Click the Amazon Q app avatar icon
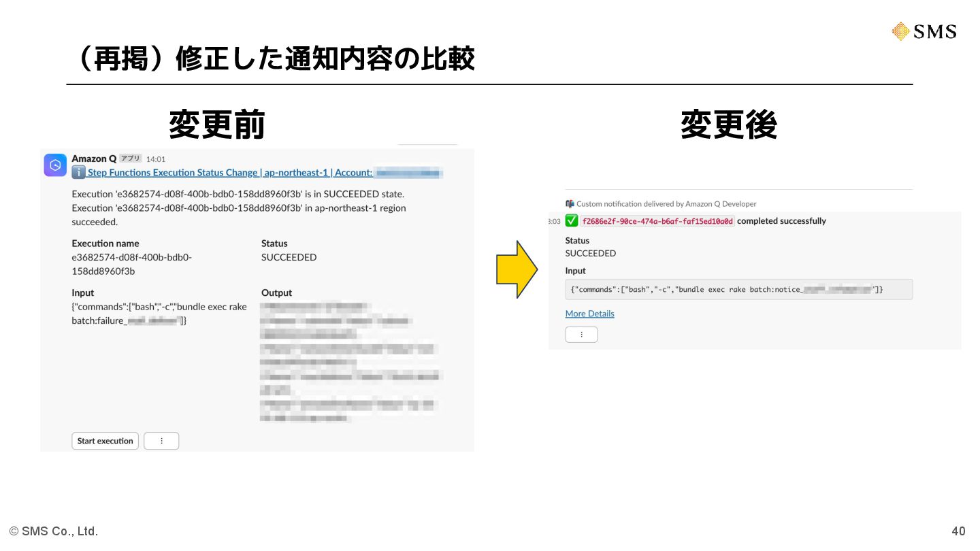The width and height of the screenshot is (980, 551). [55, 165]
